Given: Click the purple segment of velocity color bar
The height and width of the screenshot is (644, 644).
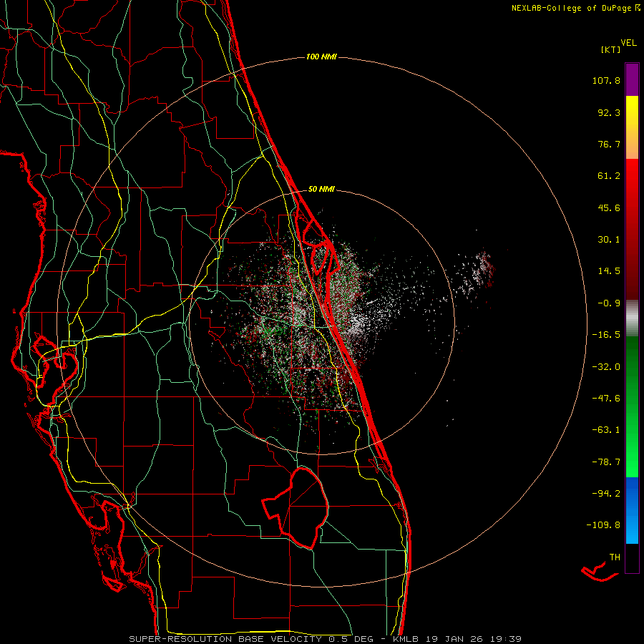Looking at the screenshot, I should click(x=632, y=79).
